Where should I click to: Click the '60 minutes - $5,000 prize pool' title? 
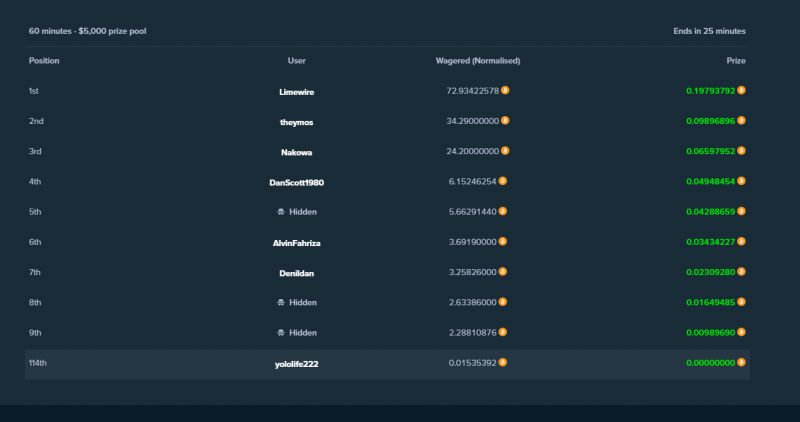pyautogui.click(x=87, y=31)
